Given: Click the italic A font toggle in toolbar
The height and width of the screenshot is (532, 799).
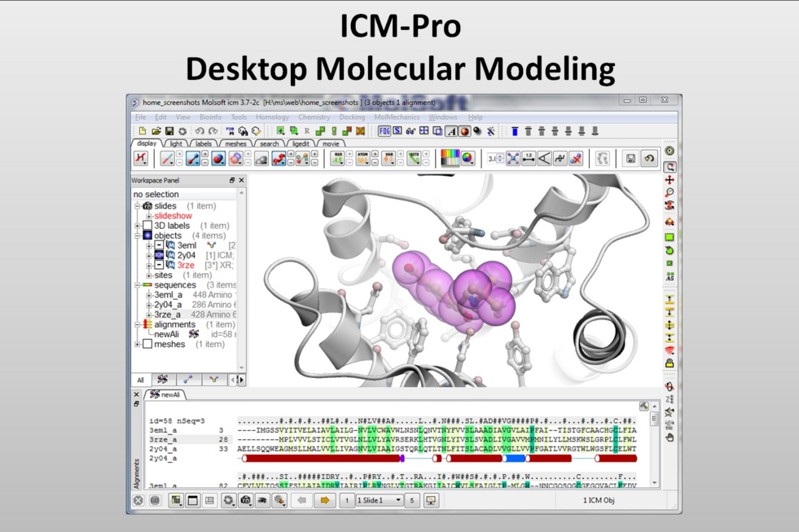Looking at the screenshot, I should click(451, 131).
